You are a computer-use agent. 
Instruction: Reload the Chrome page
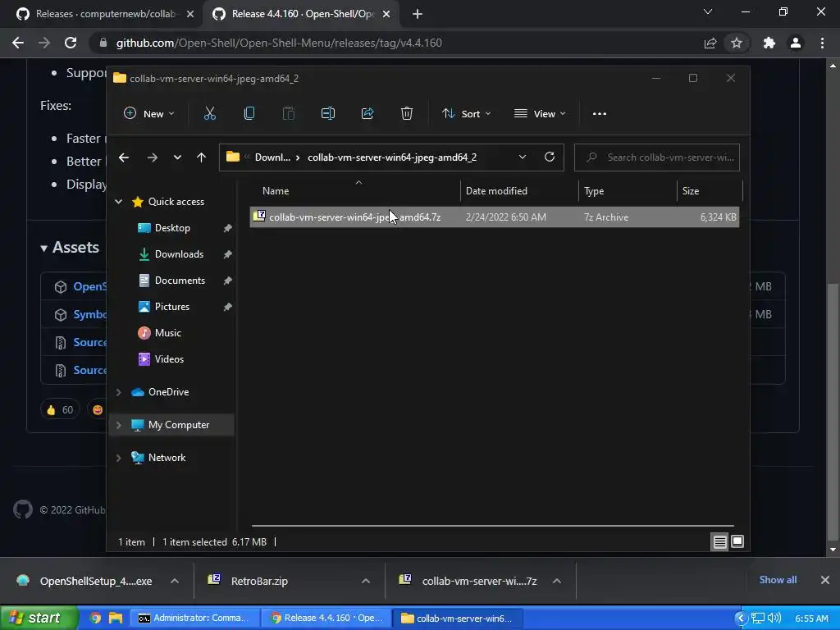71,43
